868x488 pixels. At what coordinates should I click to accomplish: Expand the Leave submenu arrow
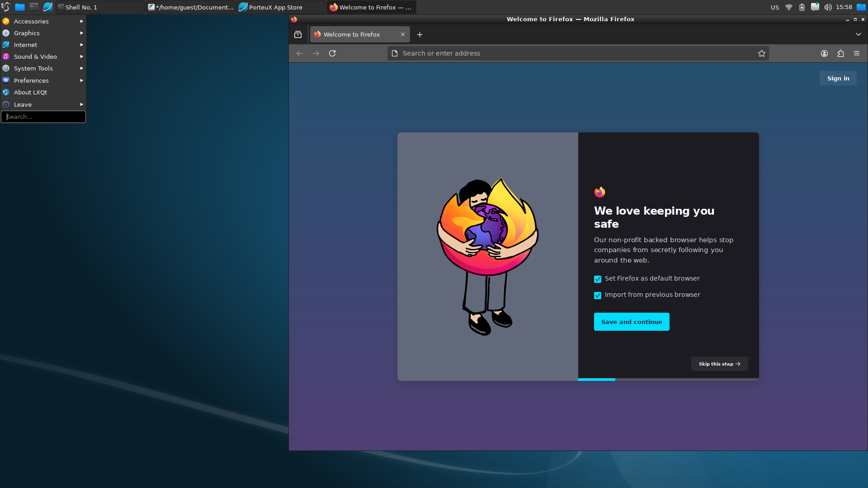(81, 104)
